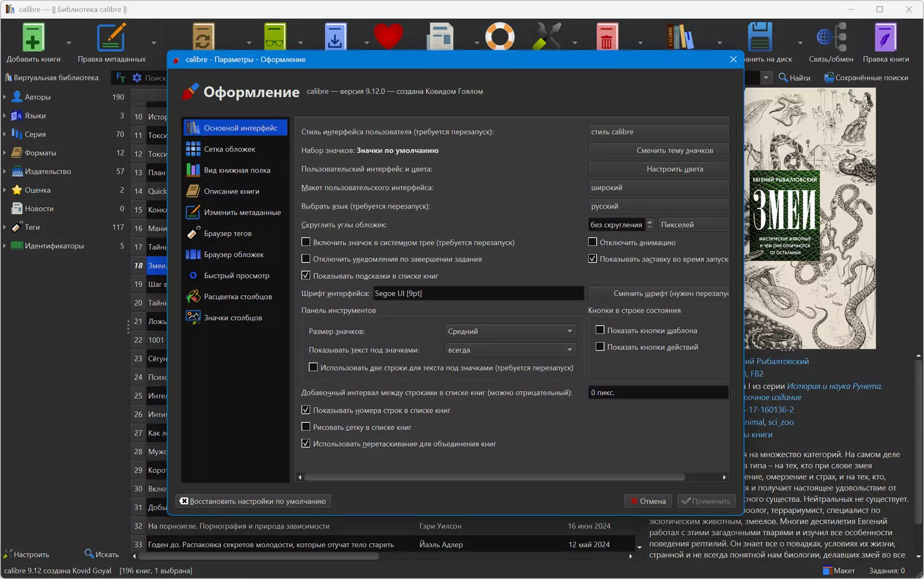Click Change font button
This screenshot has width=924, height=579.
[x=659, y=293]
